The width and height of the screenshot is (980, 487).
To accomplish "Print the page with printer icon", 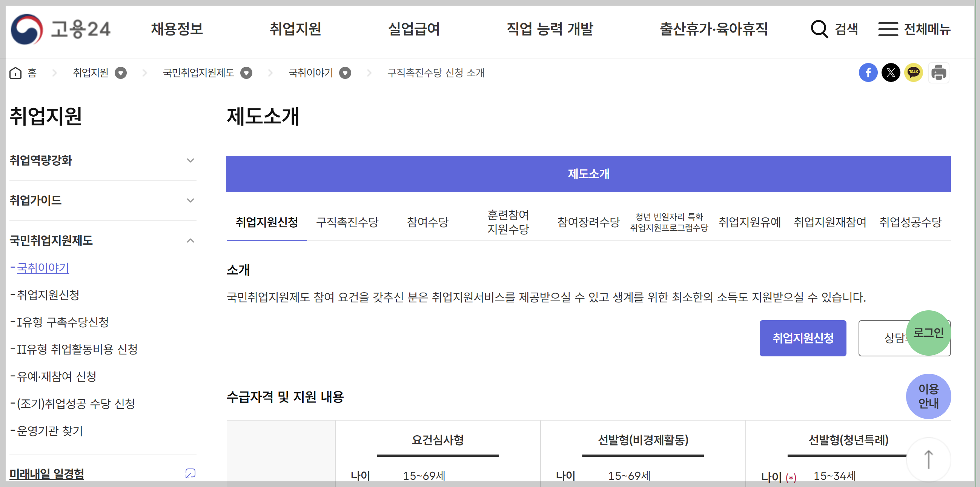I will (x=939, y=72).
